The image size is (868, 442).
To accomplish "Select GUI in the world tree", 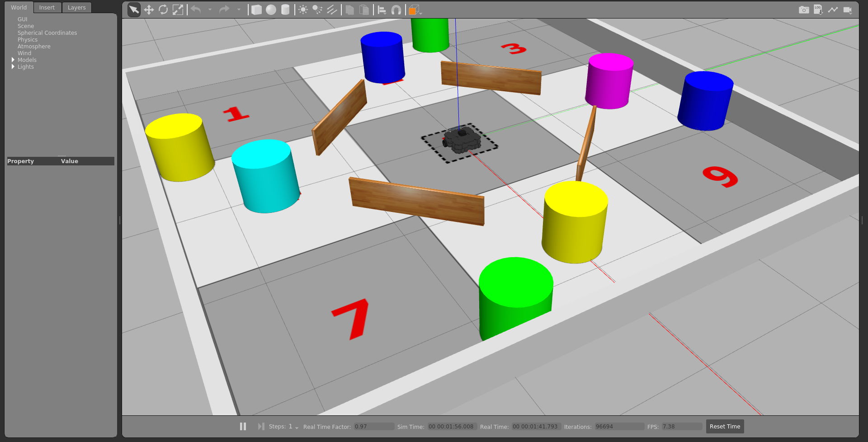I will pyautogui.click(x=23, y=19).
